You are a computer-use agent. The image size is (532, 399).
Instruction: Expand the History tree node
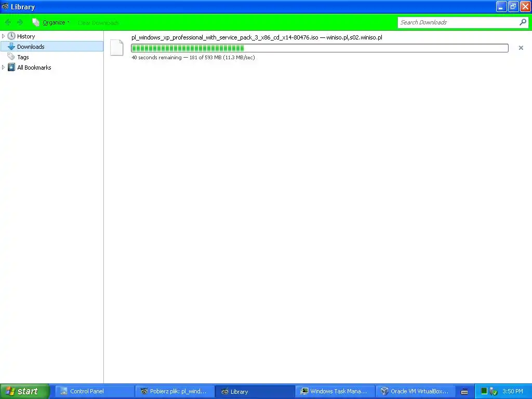point(4,36)
